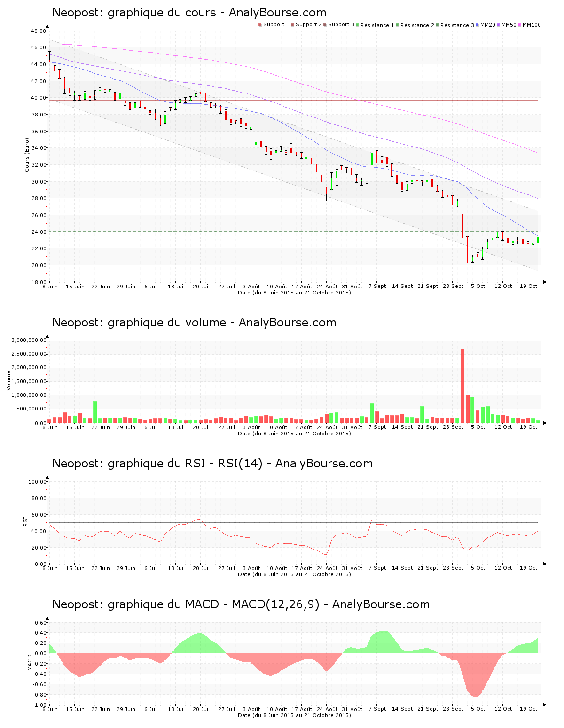Click the date range caption under the volume chart

(294, 434)
